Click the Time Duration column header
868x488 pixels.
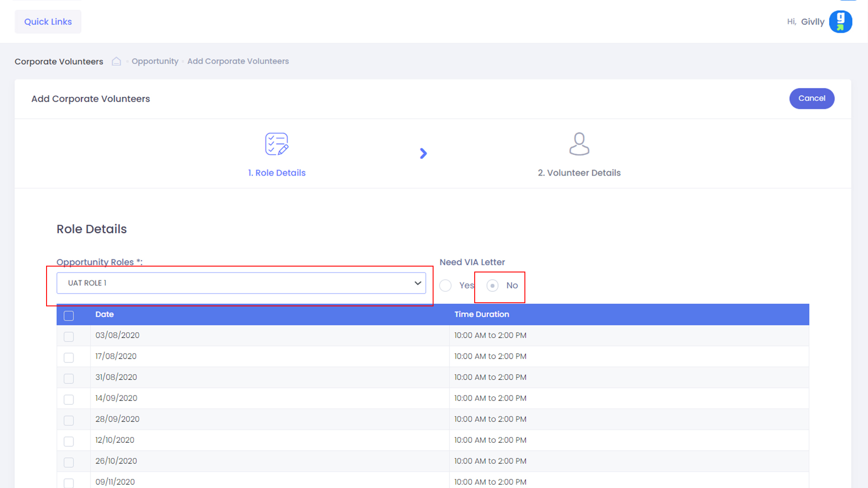click(481, 314)
